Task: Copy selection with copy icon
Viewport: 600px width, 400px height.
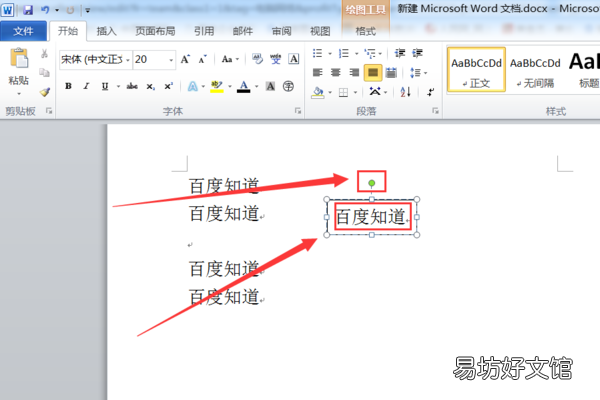Action: pyautogui.click(x=44, y=73)
